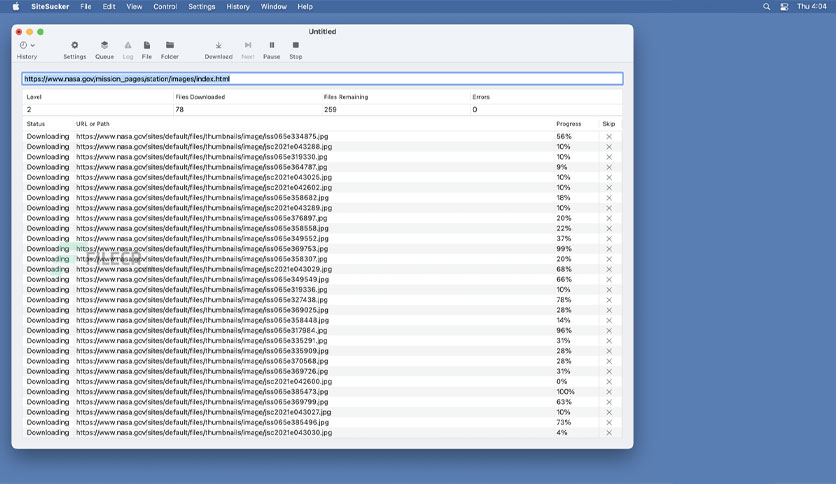The height and width of the screenshot is (484, 836).
Task: Start the Download tool
Action: (219, 50)
